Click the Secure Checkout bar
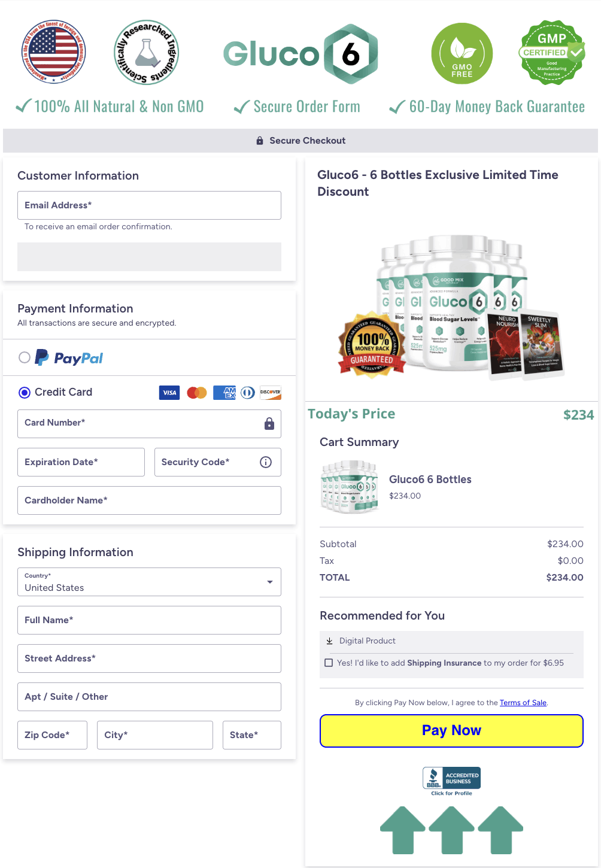 (300, 140)
